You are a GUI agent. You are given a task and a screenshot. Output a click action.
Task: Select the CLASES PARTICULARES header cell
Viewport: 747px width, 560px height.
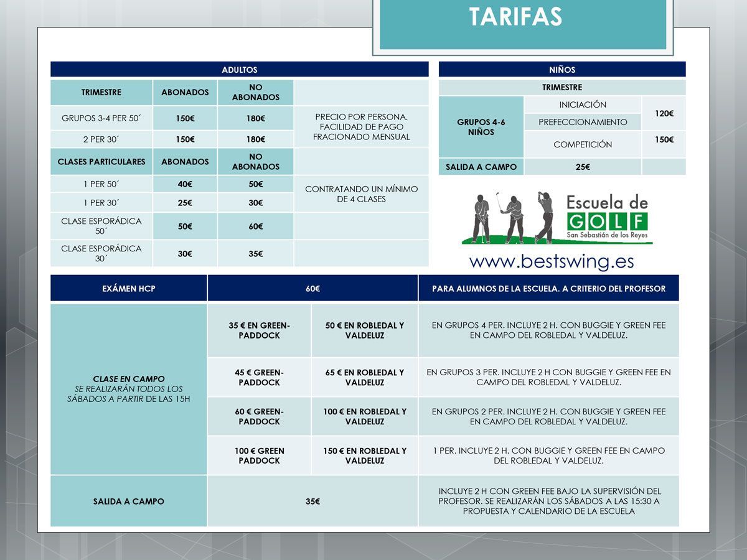tap(101, 162)
